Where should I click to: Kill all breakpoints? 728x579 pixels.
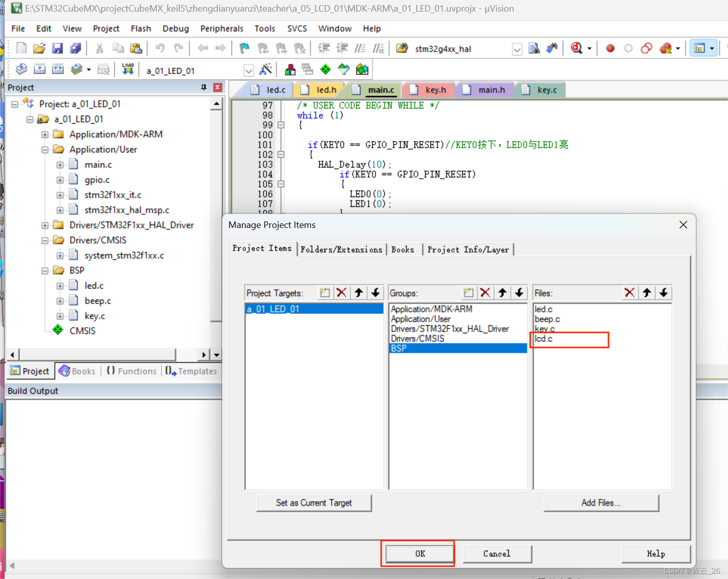666,48
